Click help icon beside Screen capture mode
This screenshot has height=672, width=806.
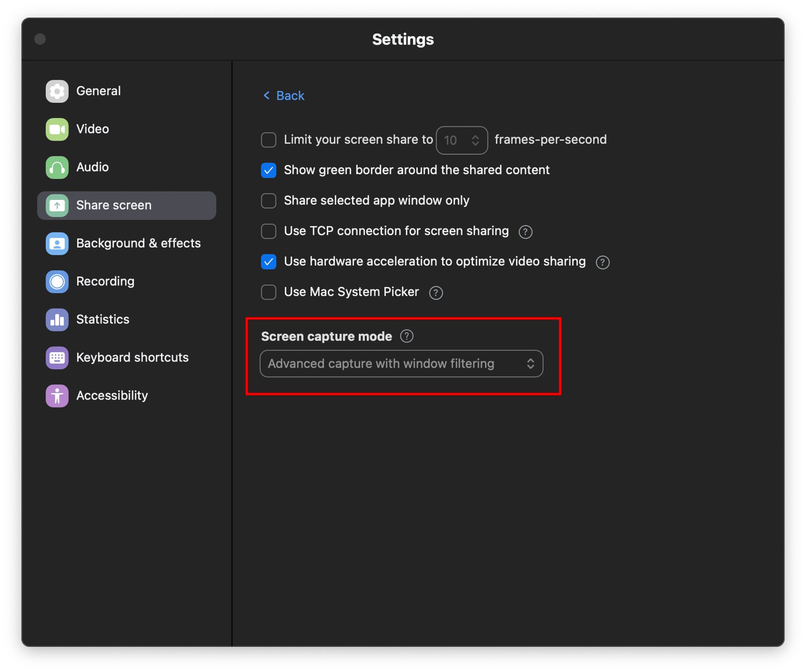[407, 336]
